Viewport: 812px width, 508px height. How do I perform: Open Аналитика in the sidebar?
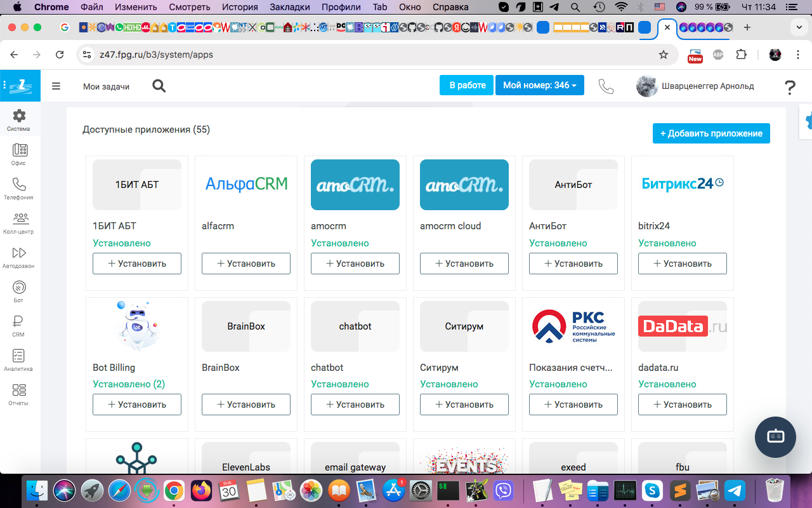point(19,359)
